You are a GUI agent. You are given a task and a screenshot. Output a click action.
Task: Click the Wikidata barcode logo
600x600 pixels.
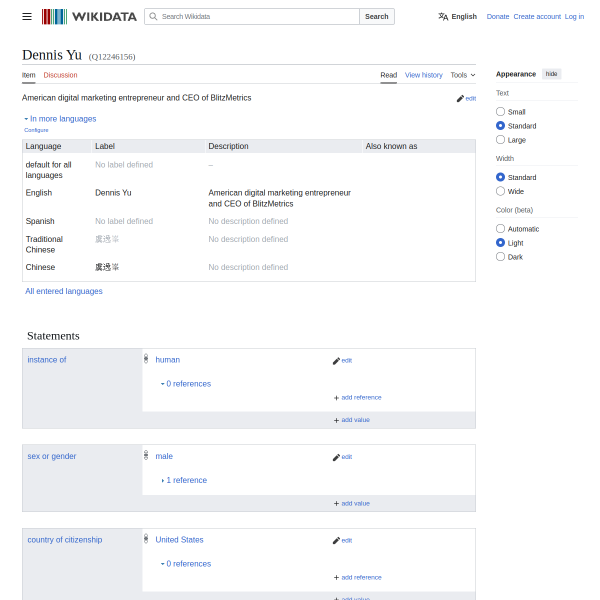(54, 16)
